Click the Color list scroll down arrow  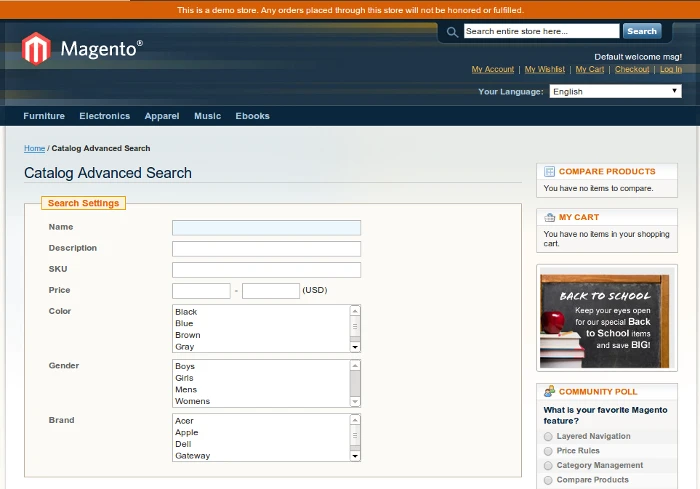pyautogui.click(x=355, y=347)
